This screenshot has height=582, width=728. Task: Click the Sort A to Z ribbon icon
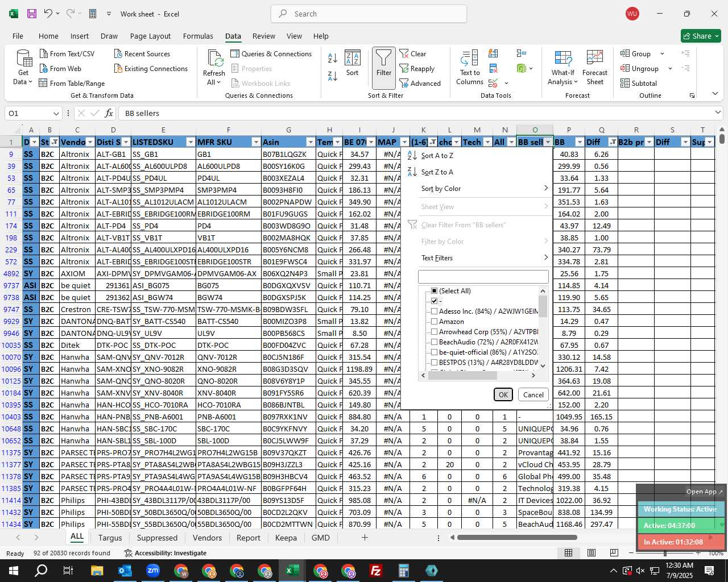[333, 58]
